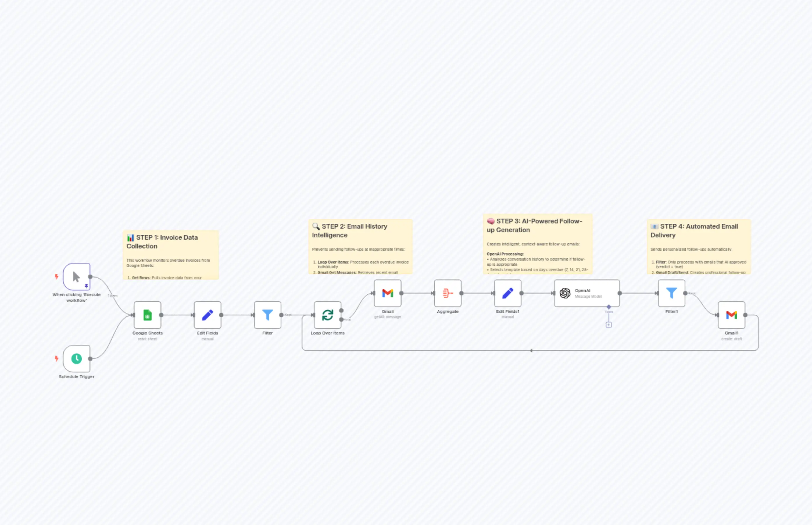Screen dimensions: 812x525
Task: Toggle pinned data on the manual trigger node
Action: point(87,286)
